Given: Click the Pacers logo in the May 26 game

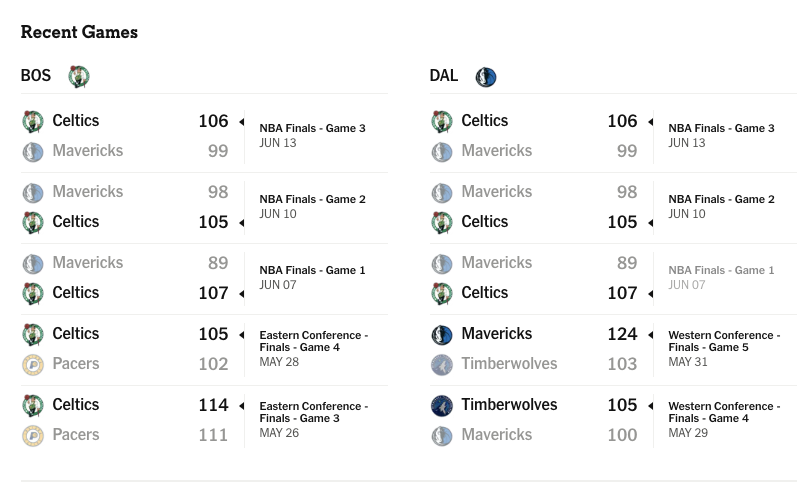Looking at the screenshot, I should coord(33,435).
